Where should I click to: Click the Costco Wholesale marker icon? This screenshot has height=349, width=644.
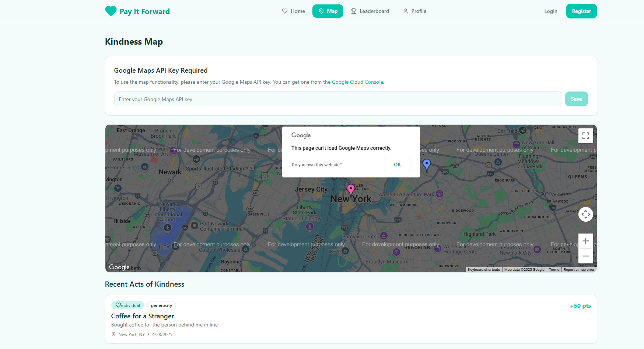tap(246, 249)
